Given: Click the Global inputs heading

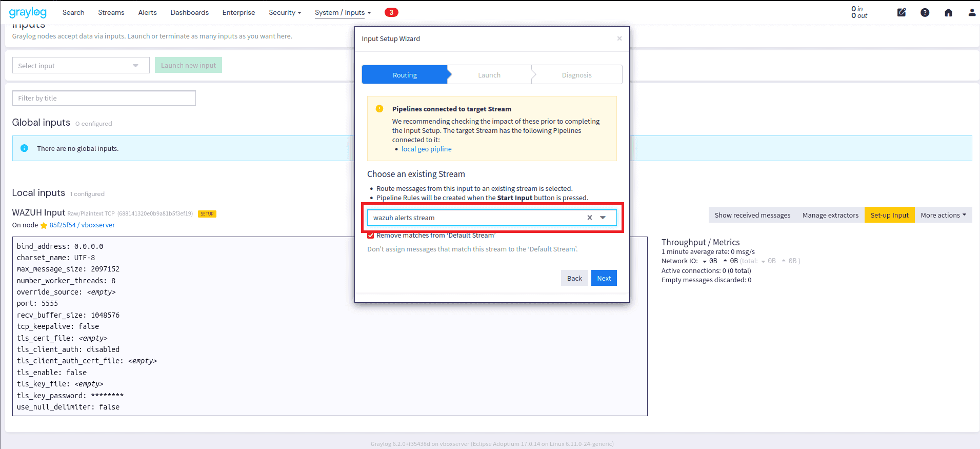Looking at the screenshot, I should coord(41,123).
